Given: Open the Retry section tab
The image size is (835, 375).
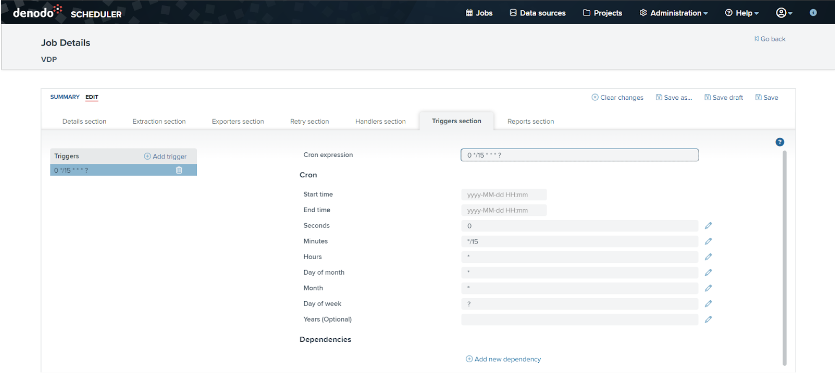Looking at the screenshot, I should [x=309, y=121].
